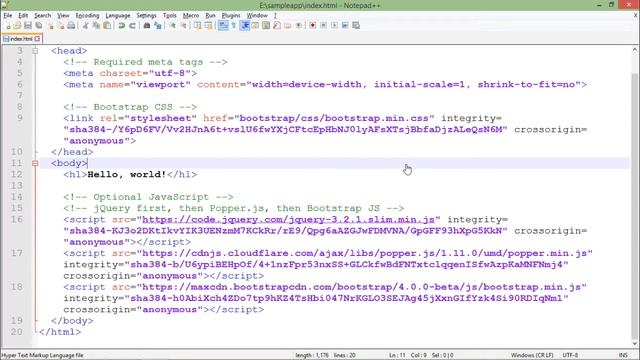Select the index.html document tab
The width and height of the screenshot is (640, 360).
pyautogui.click(x=21, y=39)
